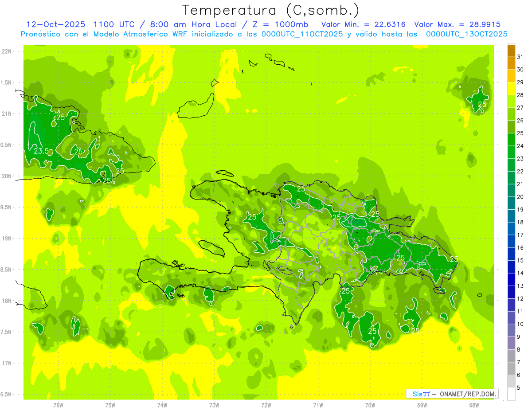532x411 pixels.
Task: Pick the yellow swatch between 28 and 29
Action: [511, 89]
